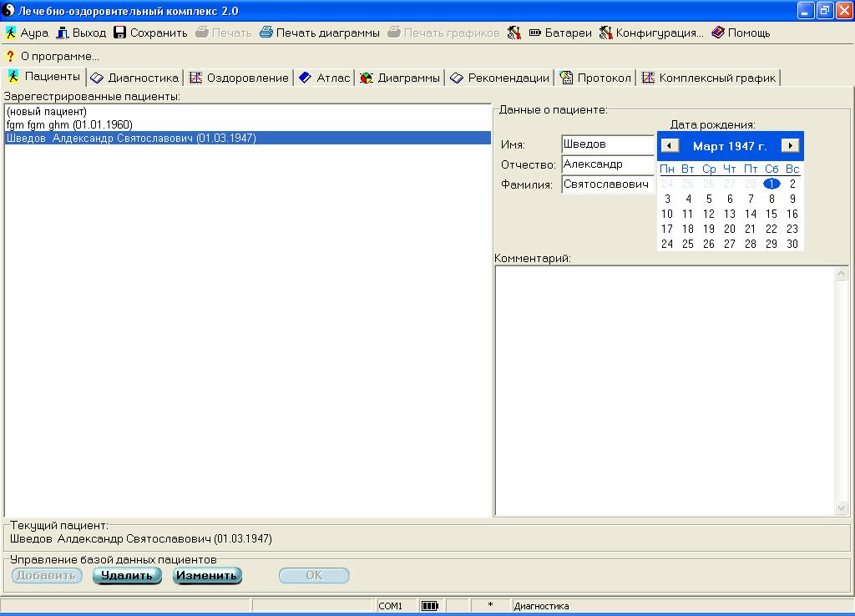Click the Печать диаграммы printer icon
Image resolution: width=855 pixels, height=616 pixels.
266,33
